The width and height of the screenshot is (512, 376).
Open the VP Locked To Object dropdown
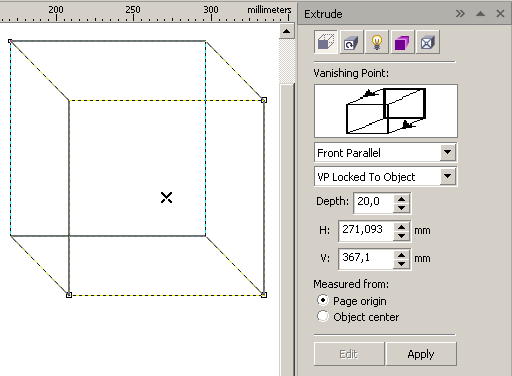coord(447,176)
